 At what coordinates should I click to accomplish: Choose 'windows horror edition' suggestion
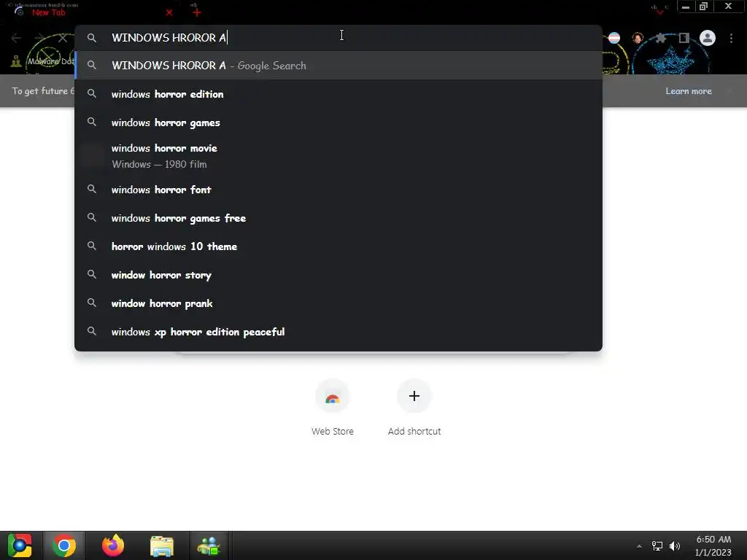tap(338, 94)
